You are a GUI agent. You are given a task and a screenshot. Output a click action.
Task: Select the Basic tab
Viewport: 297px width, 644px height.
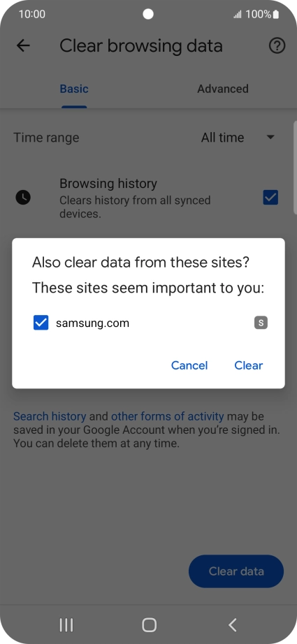[x=74, y=89]
